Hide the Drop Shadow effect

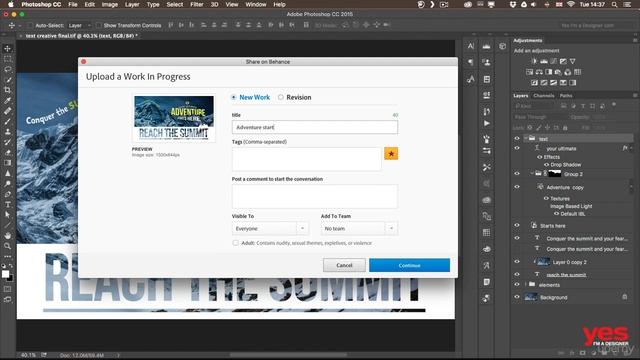tap(546, 164)
